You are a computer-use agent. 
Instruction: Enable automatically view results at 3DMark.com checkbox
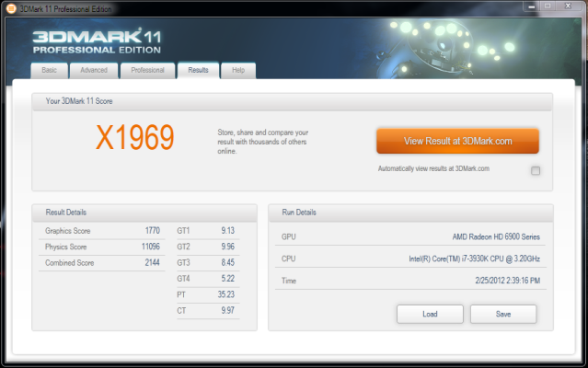point(536,171)
